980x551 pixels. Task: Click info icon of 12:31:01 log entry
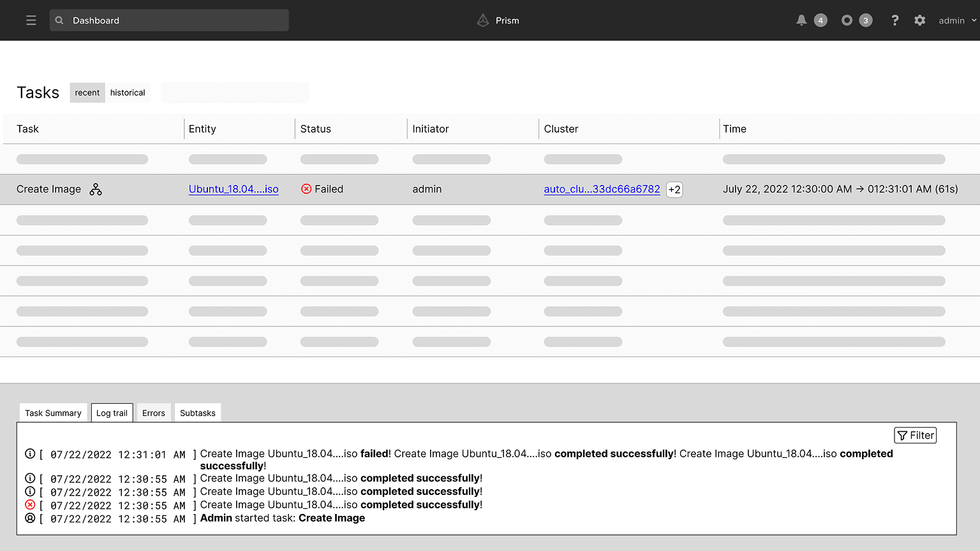(x=30, y=454)
